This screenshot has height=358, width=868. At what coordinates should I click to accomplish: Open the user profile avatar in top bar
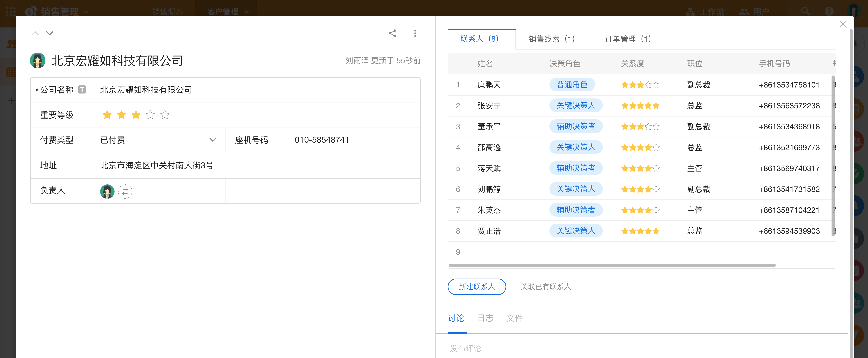pos(854,10)
